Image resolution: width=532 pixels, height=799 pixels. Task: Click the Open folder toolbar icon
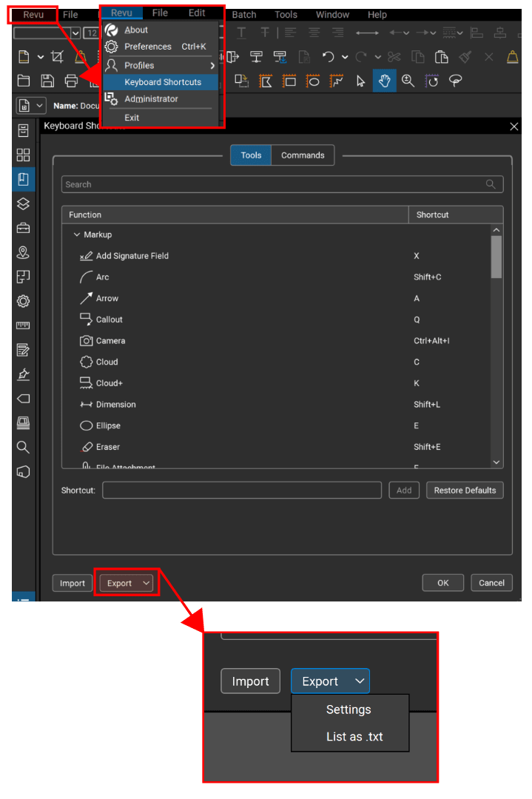click(24, 81)
